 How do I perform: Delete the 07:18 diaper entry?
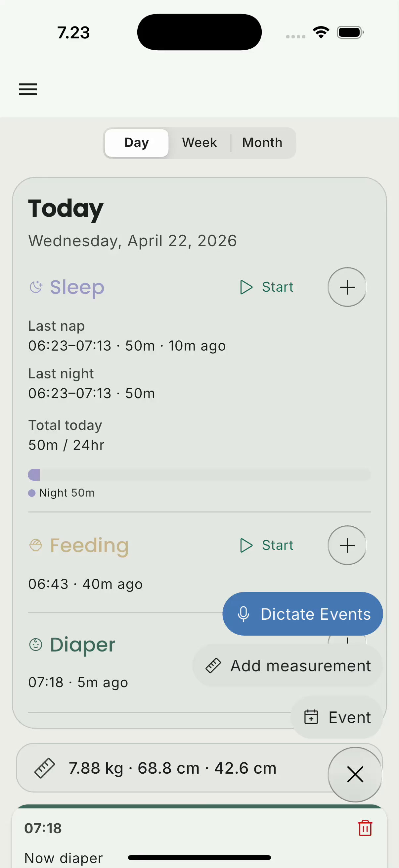[x=365, y=828]
